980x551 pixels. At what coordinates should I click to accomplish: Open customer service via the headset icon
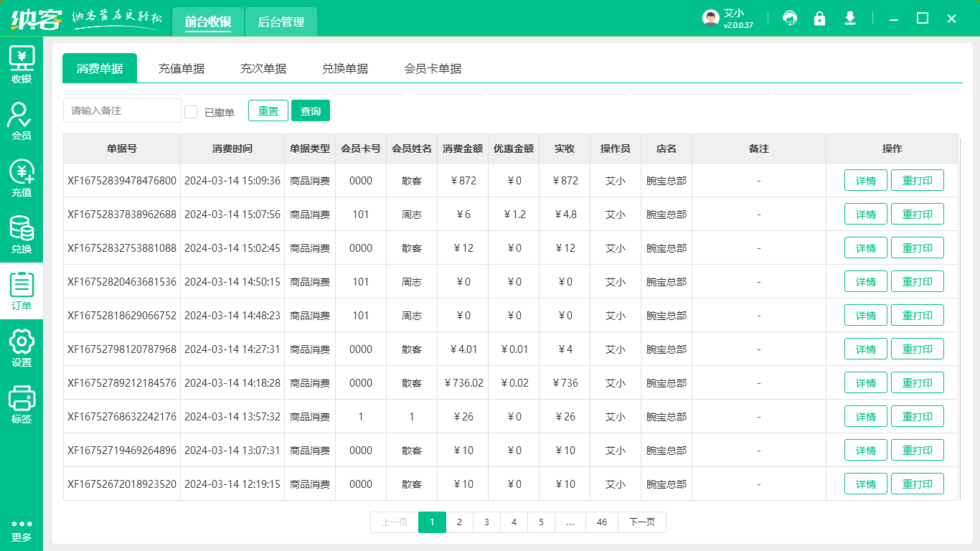click(790, 19)
